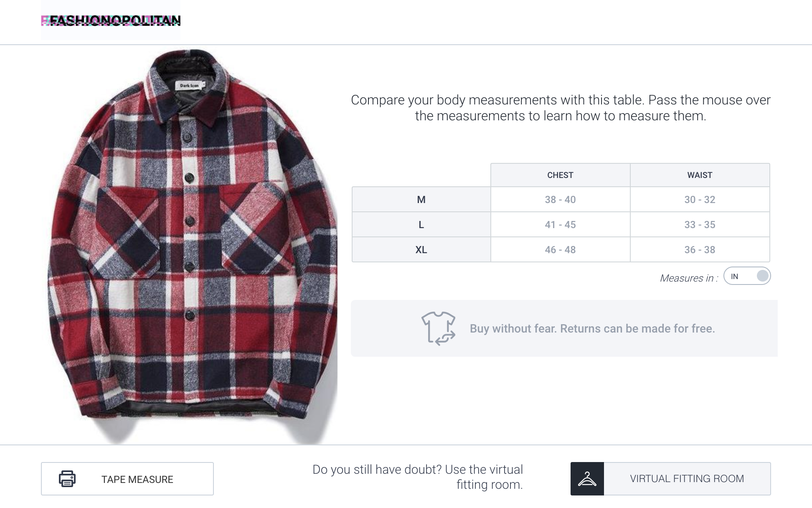This screenshot has width=812, height=508.
Task: Click the hanger icon for virtual fitting room
Action: [587, 479]
